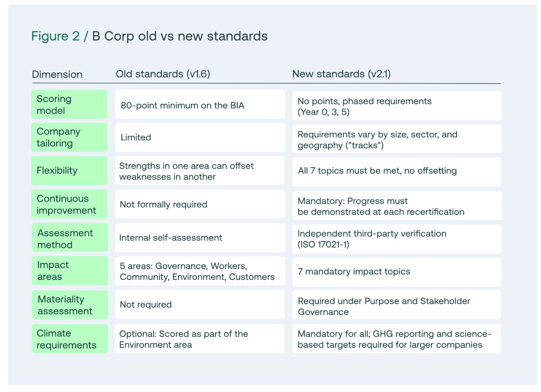Select the green 'Scoring model' label
This screenshot has width=541, height=392.
point(69,104)
